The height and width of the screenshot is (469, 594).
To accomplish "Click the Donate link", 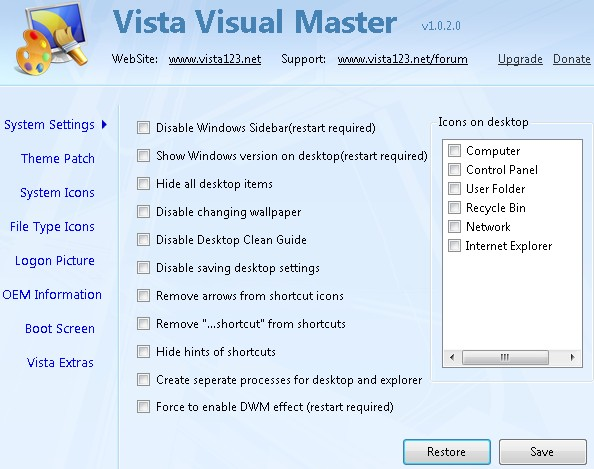I will pos(571,59).
